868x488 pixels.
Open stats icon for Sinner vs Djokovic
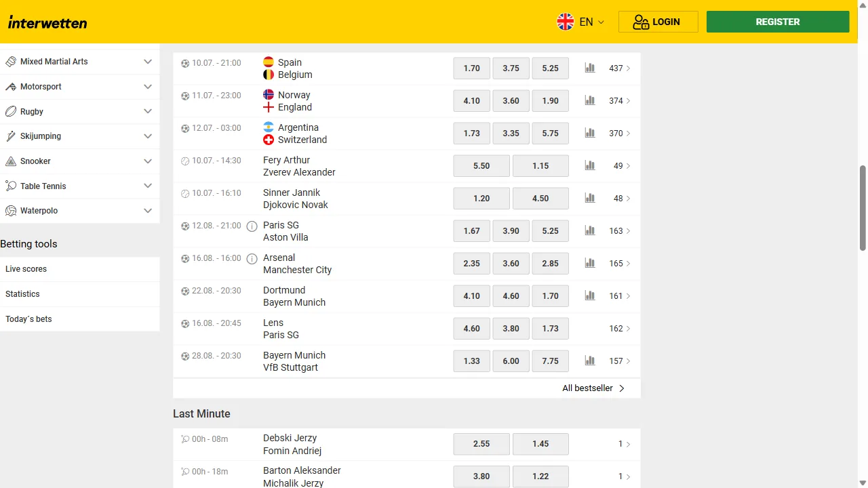click(590, 198)
